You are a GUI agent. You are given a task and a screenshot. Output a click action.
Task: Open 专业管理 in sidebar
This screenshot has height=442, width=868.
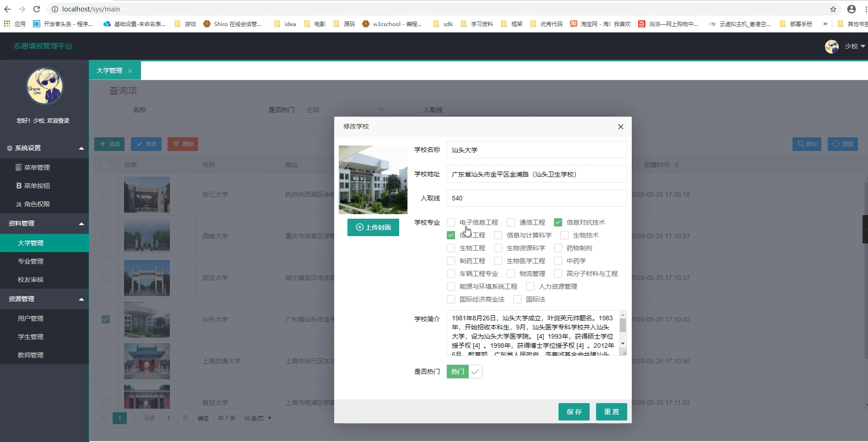[x=44, y=261]
